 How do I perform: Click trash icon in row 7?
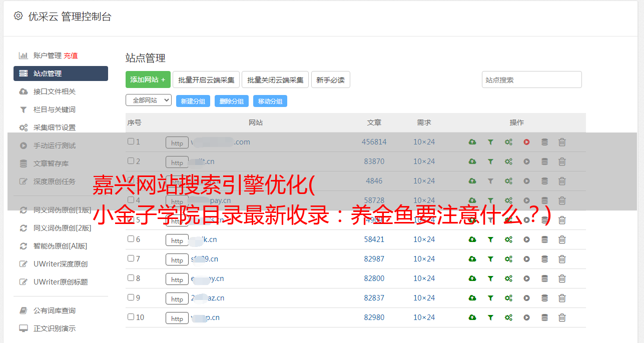point(562,259)
